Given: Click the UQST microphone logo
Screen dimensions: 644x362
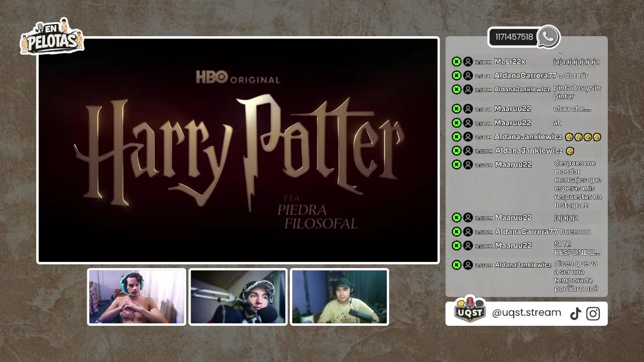Looking at the screenshot, I should [470, 309].
